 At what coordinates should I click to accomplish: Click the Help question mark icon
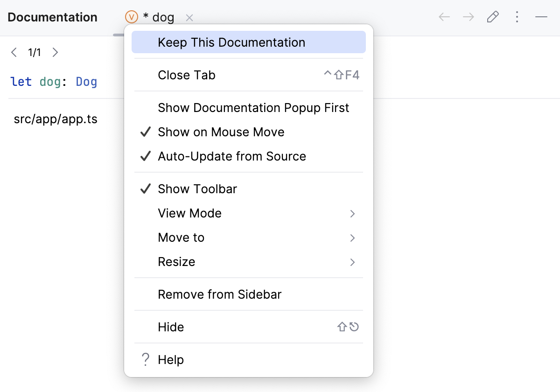[x=145, y=359]
